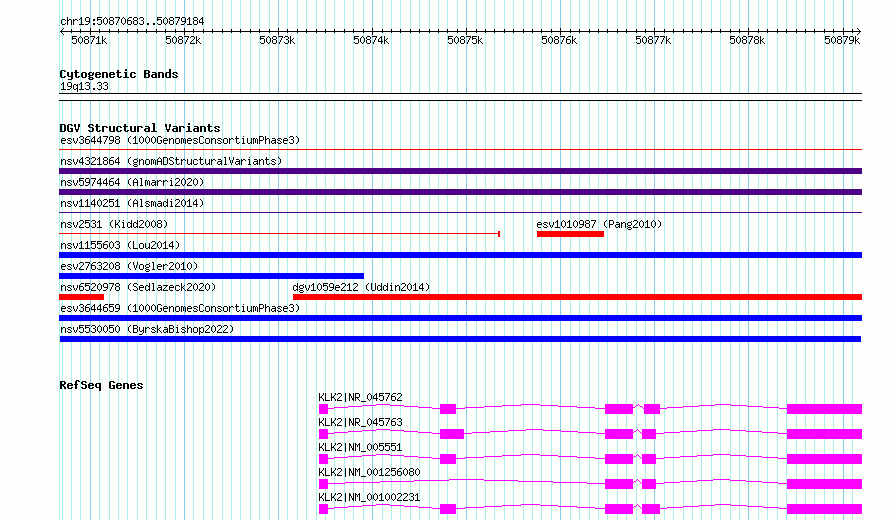Select the last exon of KLK2|NM_005551

pos(824,459)
